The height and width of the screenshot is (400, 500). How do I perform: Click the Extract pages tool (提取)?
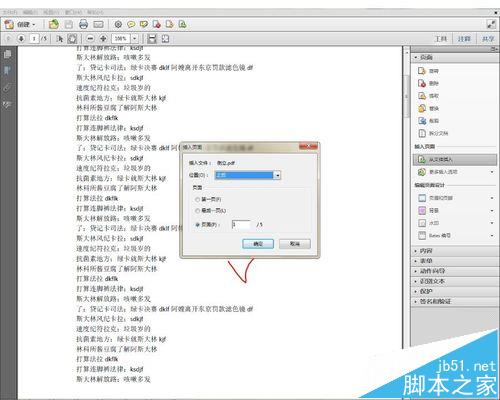point(429,96)
